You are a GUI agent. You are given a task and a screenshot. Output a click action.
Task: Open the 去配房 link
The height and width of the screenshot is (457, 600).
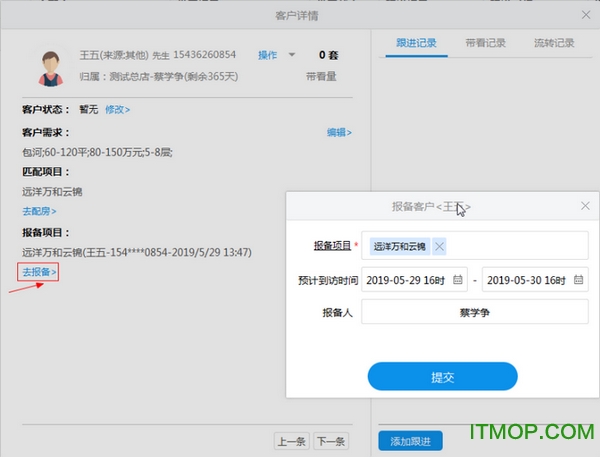pos(39,211)
